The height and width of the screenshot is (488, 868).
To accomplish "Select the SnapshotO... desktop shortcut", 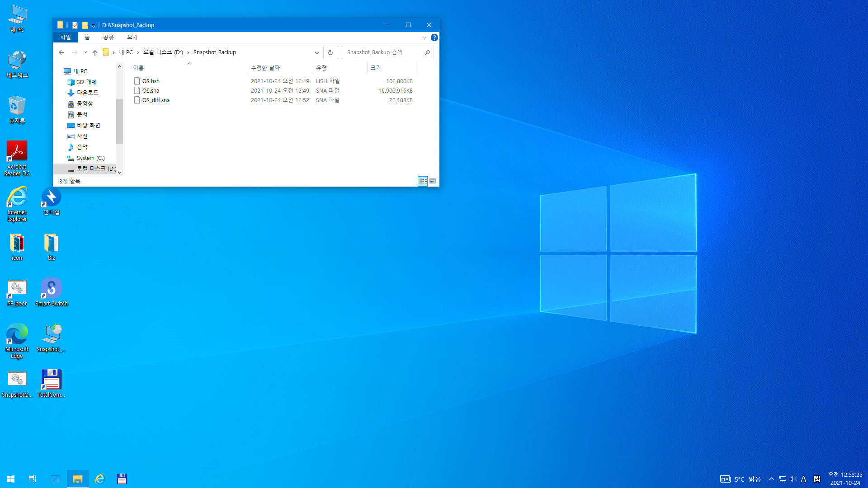I will (x=17, y=384).
